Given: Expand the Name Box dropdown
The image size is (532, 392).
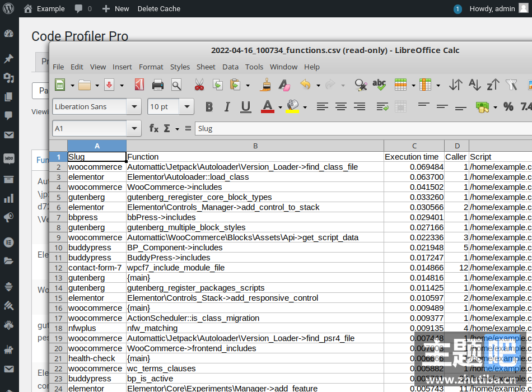Looking at the screenshot, I should pyautogui.click(x=134, y=128).
